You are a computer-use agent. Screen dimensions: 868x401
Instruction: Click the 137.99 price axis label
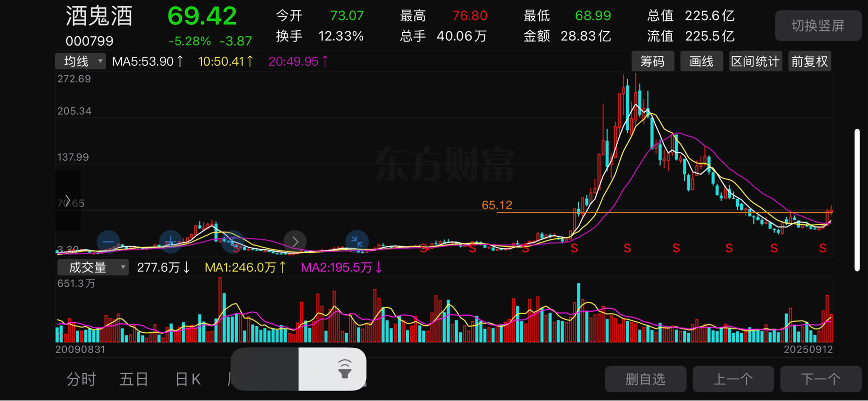[x=73, y=157]
